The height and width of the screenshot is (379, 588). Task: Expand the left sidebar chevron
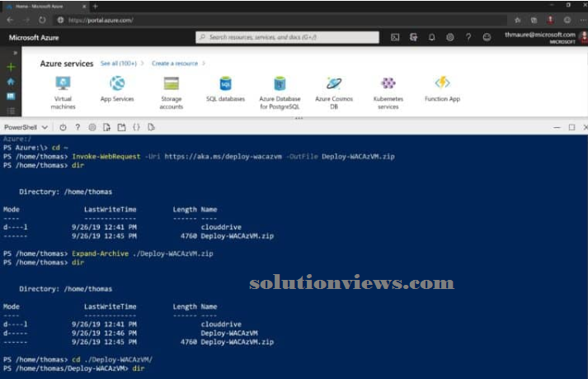point(15,53)
